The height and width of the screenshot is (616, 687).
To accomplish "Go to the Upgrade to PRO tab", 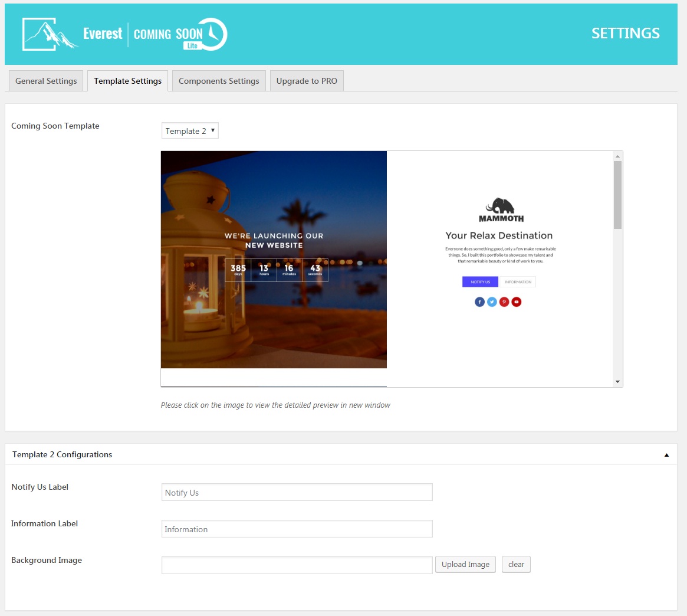I will coord(307,81).
